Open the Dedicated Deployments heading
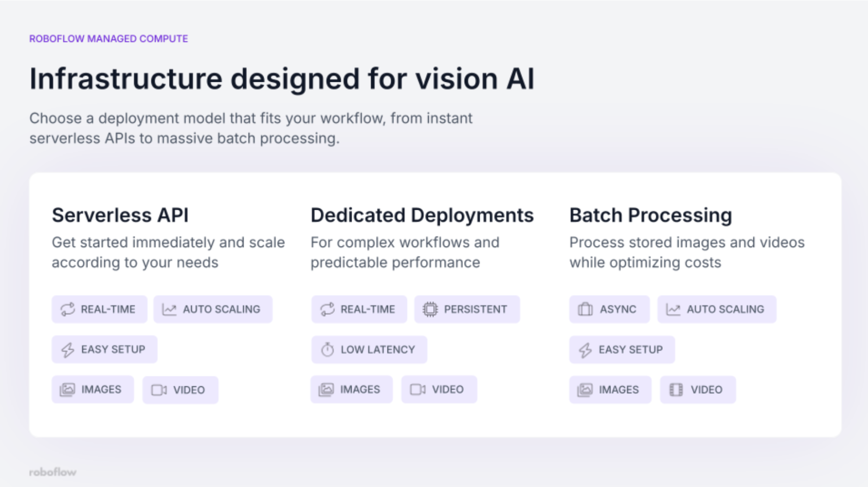Viewport: 868px width, 487px height. click(422, 215)
